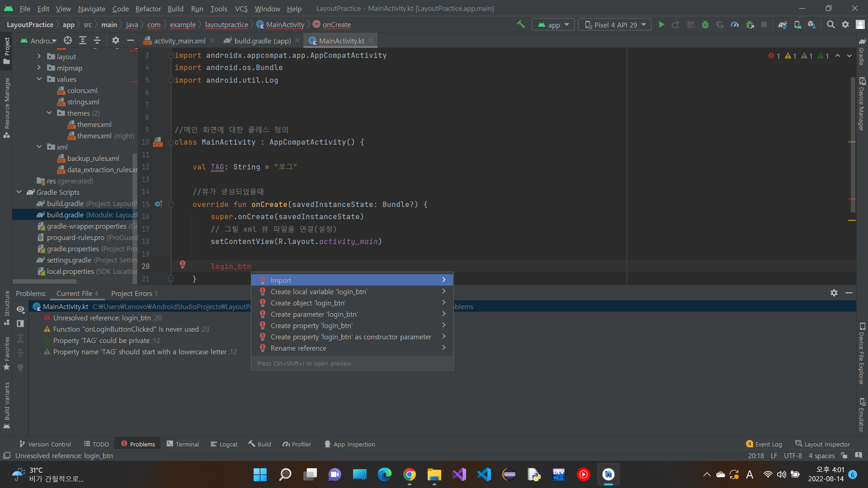Click the green Run app button
Screen dimensions: 868x488
pyautogui.click(x=661, y=25)
